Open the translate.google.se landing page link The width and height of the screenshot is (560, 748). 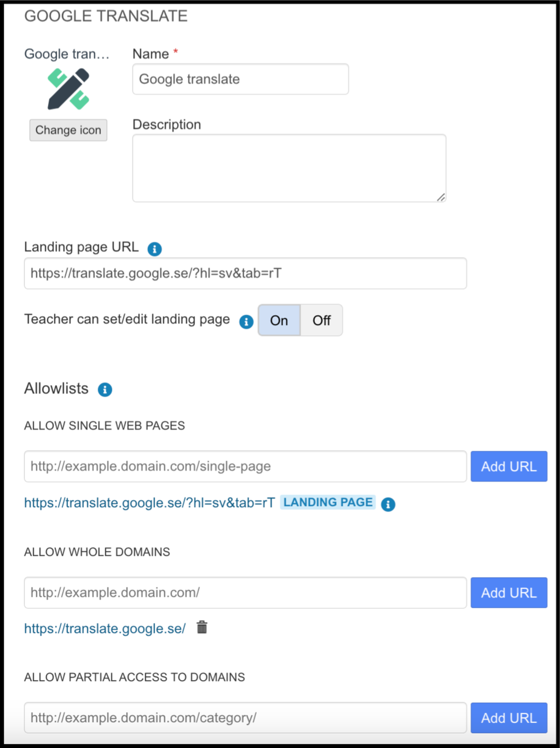click(x=149, y=503)
